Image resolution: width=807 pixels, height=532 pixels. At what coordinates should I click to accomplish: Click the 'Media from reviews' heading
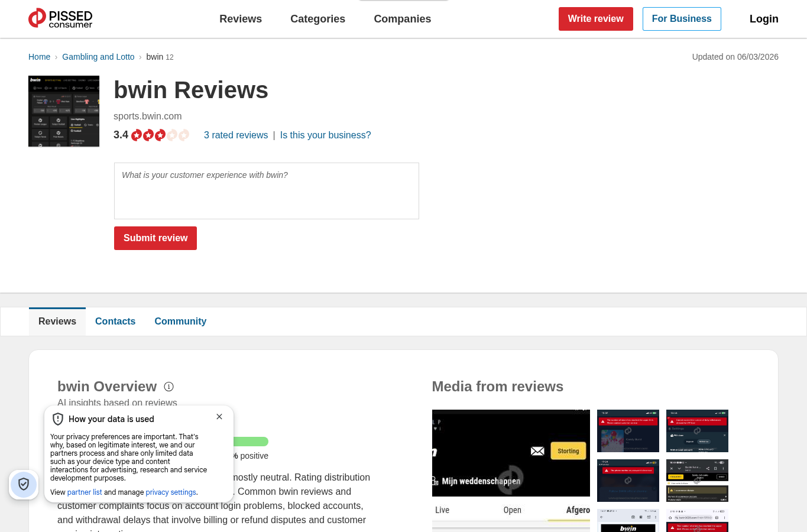click(498, 387)
